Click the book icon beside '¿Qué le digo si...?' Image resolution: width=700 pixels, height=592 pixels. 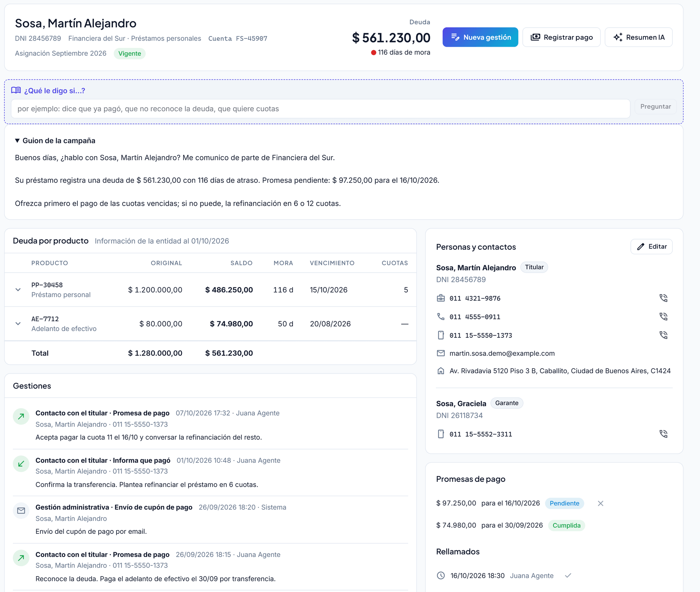[16, 90]
